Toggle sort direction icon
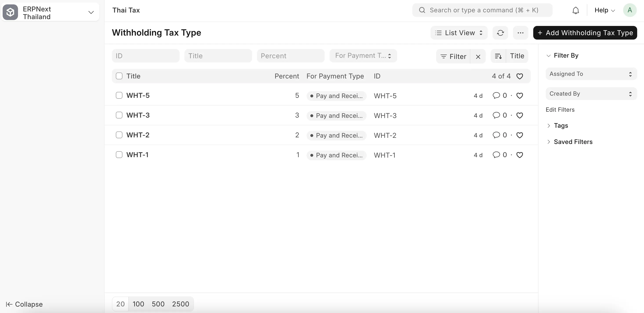644x313 pixels. [x=498, y=56]
